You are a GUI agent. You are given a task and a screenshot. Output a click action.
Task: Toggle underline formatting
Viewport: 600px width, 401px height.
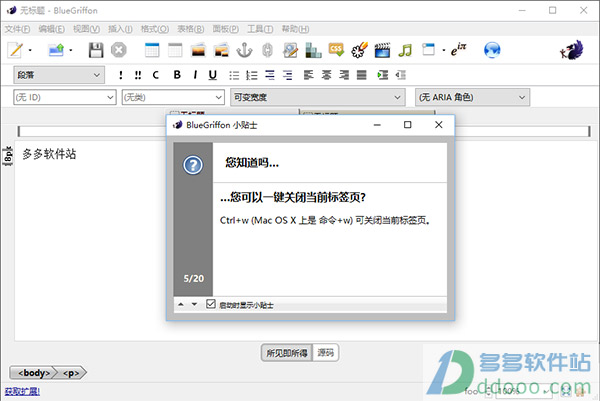coord(213,75)
